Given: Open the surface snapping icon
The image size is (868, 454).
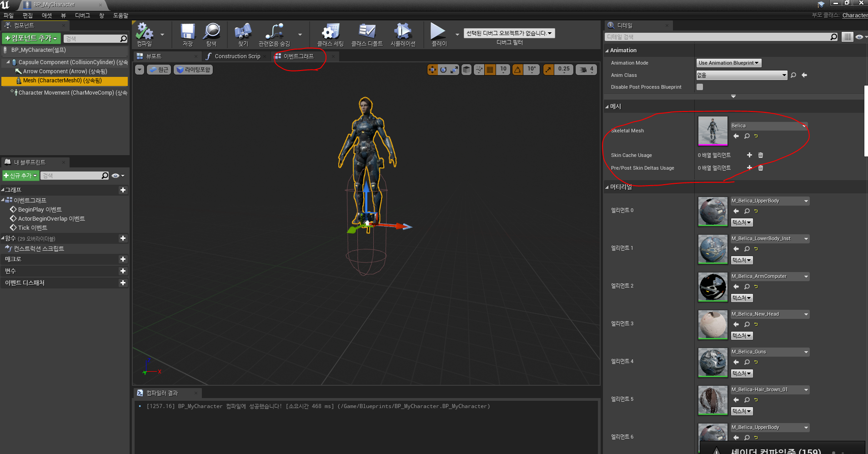Looking at the screenshot, I should (x=479, y=70).
